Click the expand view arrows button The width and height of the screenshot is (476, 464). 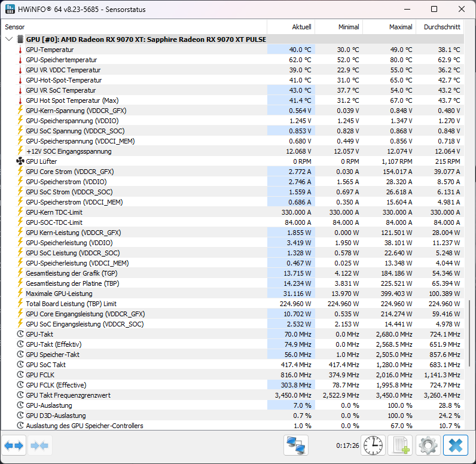(14, 445)
